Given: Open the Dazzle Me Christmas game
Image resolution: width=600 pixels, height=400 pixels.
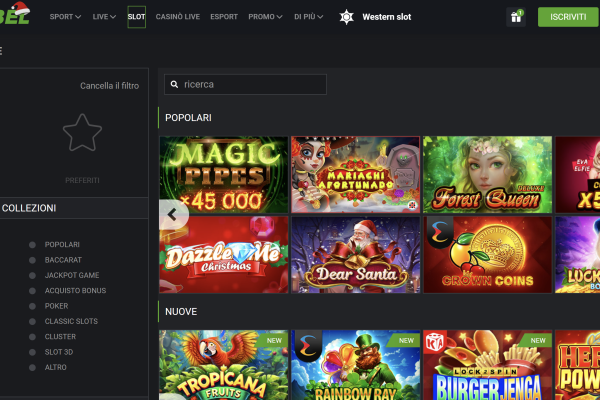Looking at the screenshot, I should [224, 255].
